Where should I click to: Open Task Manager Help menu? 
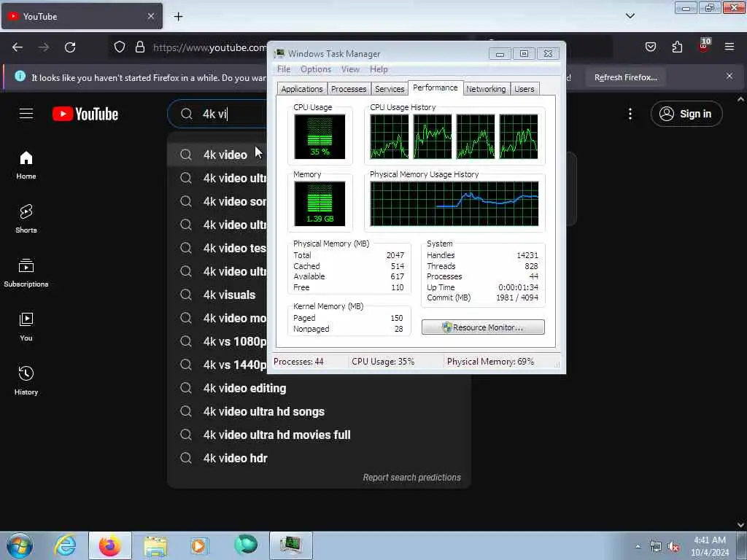coord(379,69)
